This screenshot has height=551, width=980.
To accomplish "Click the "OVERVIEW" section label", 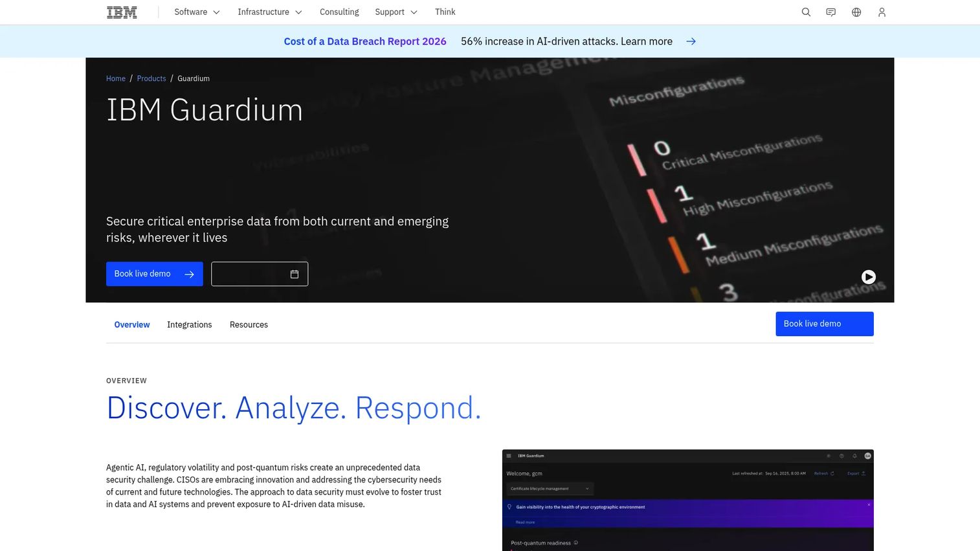I will point(127,381).
